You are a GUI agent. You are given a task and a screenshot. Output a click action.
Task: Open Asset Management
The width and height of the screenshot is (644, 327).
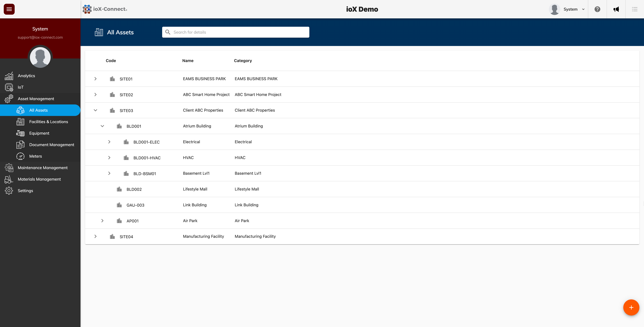click(x=36, y=99)
